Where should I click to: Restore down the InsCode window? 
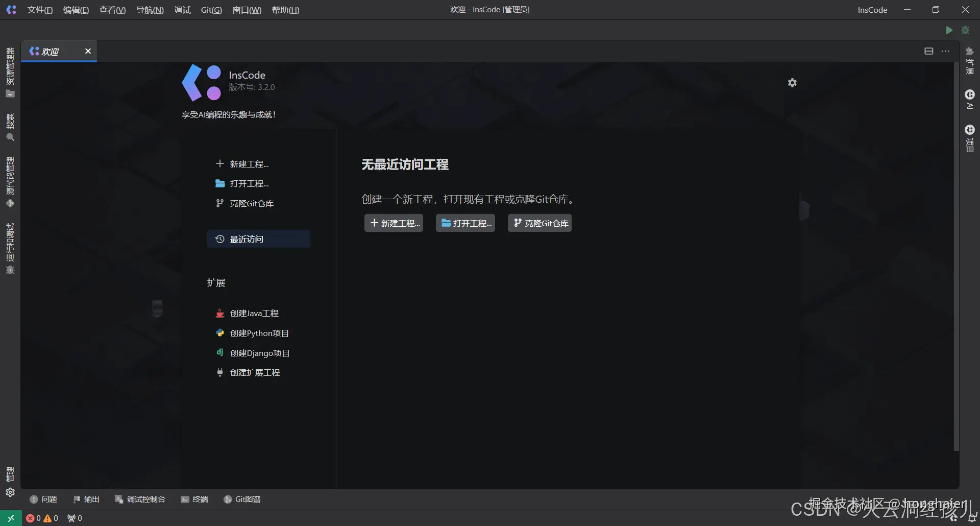tap(936, 10)
